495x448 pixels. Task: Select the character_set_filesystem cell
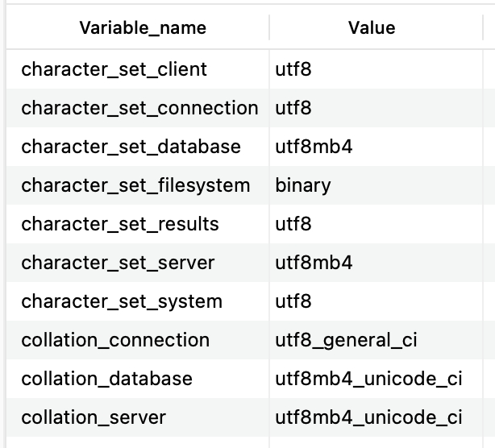[x=135, y=185]
